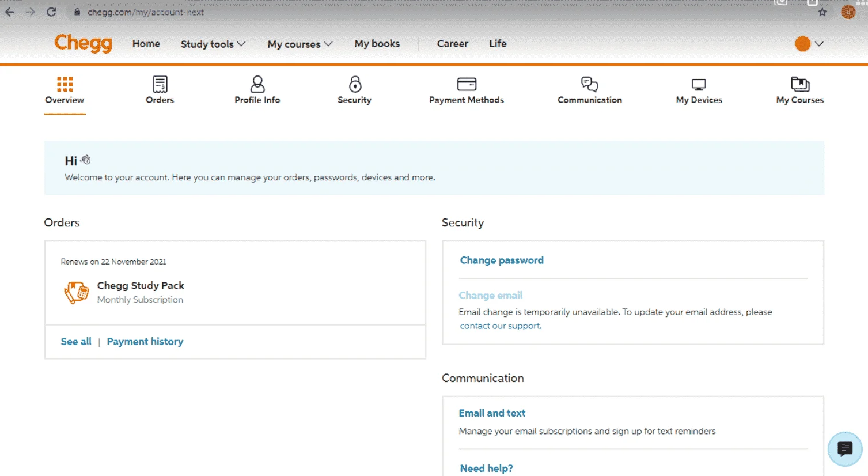Switch to Payment Methods tab label
Image resolution: width=868 pixels, height=476 pixels.
pyautogui.click(x=467, y=100)
